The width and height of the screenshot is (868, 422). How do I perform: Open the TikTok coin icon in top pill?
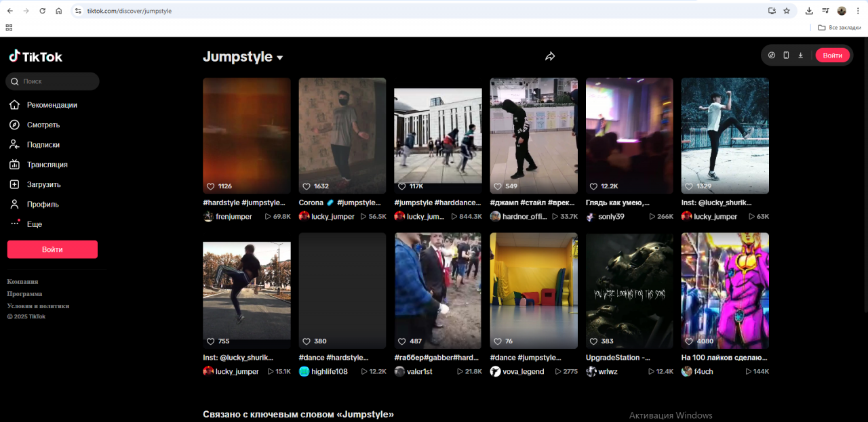[772, 56]
